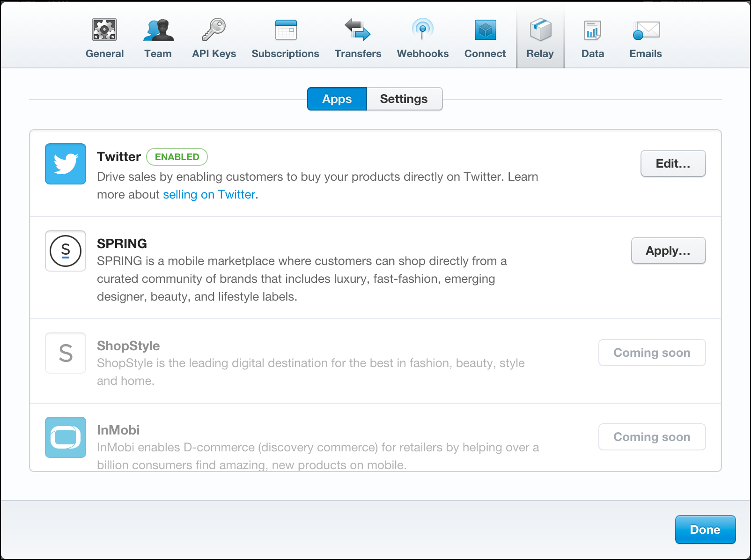Open the Transfers arrows icon

[x=358, y=30]
